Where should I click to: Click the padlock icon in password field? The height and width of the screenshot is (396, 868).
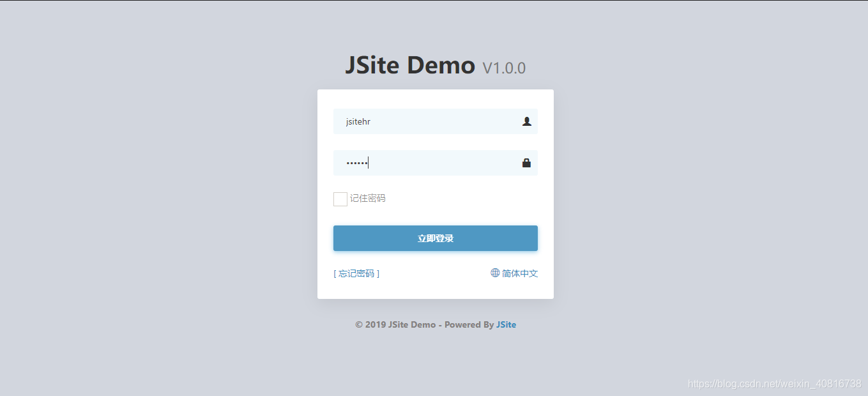point(526,162)
